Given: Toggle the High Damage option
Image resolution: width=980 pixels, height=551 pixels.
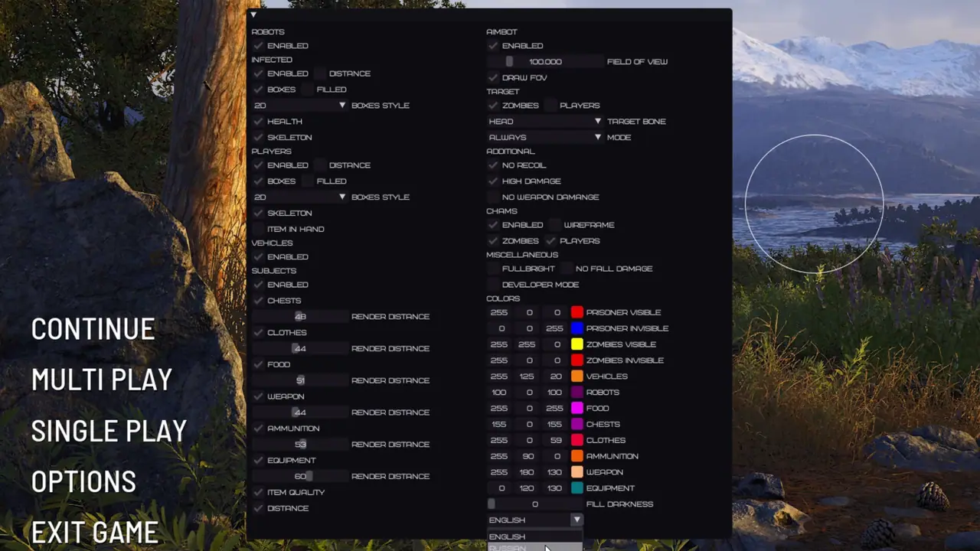Looking at the screenshot, I should pyautogui.click(x=493, y=181).
